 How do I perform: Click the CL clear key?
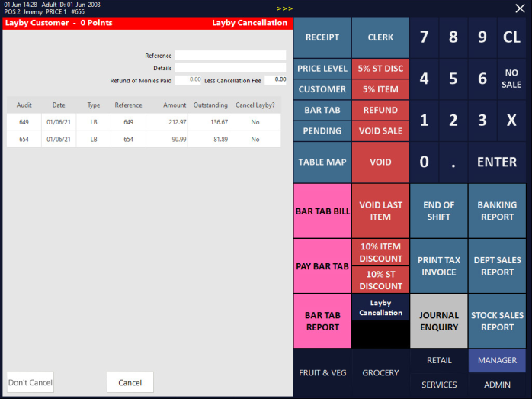[511, 37]
